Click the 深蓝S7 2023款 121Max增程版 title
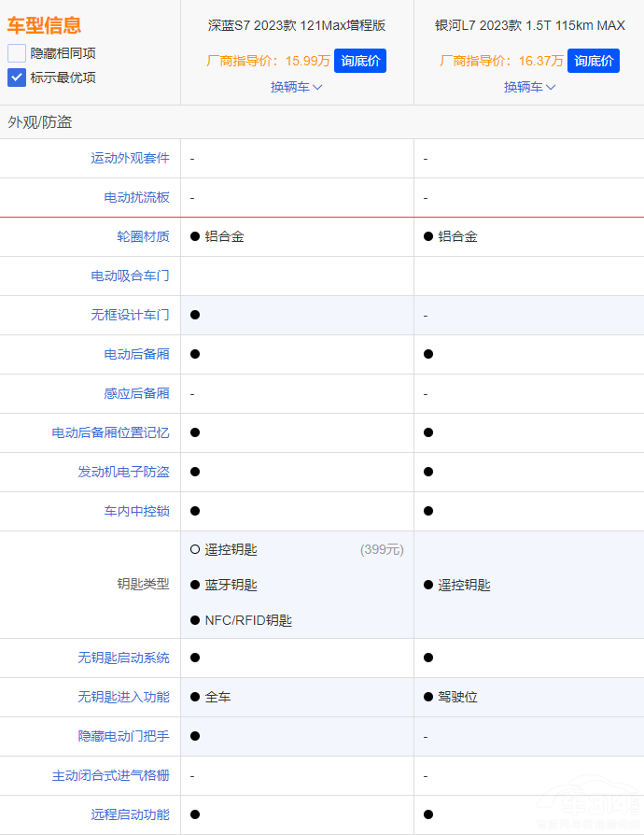 [297, 25]
